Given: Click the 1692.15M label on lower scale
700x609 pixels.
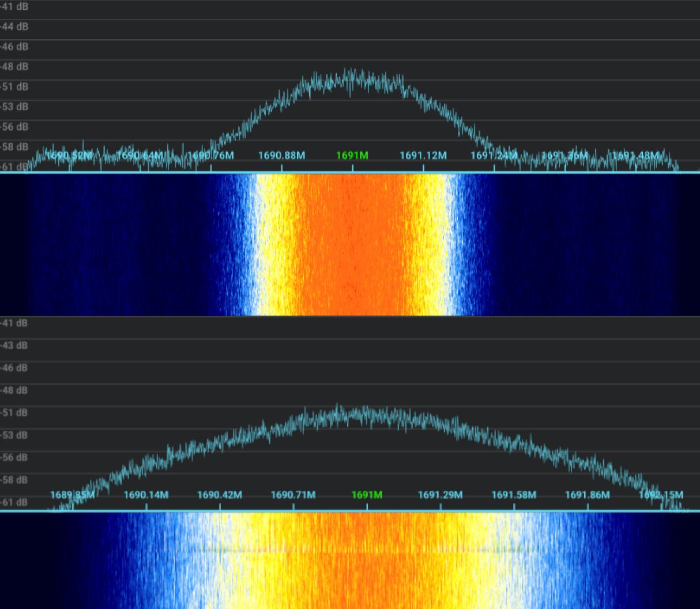Looking at the screenshot, I should point(660,494).
